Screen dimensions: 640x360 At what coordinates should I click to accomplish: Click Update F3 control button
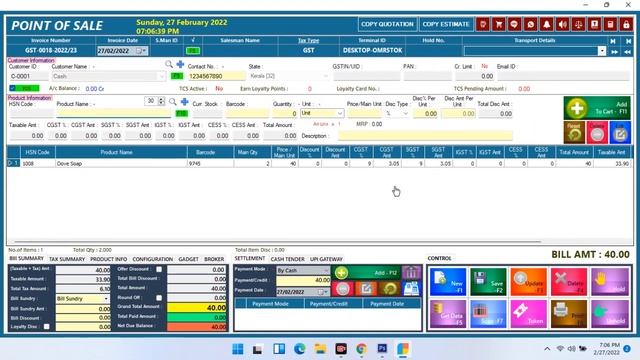click(529, 282)
